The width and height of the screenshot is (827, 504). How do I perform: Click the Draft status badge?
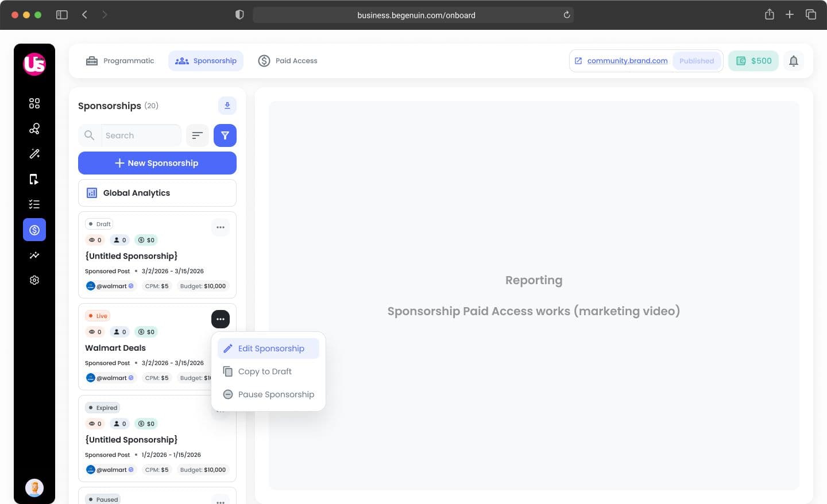pos(99,224)
